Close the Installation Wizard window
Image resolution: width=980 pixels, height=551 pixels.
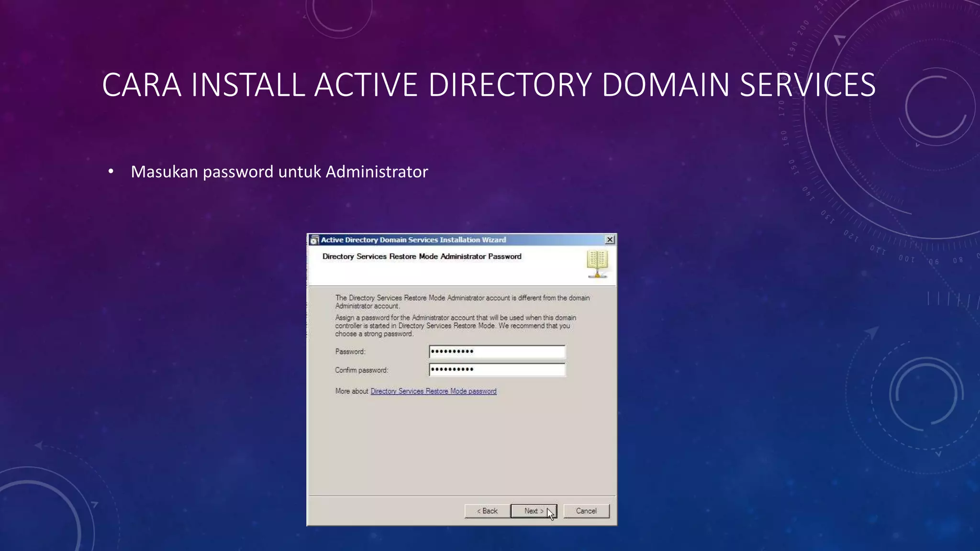[x=610, y=240]
